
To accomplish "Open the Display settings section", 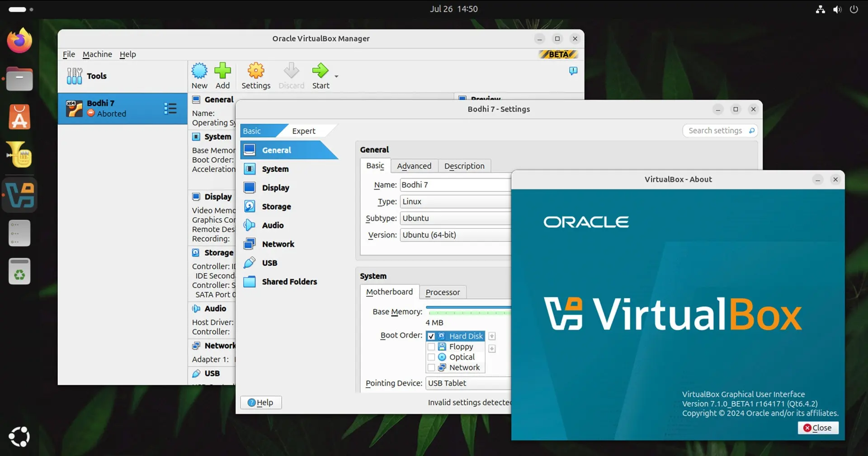I will (276, 187).
